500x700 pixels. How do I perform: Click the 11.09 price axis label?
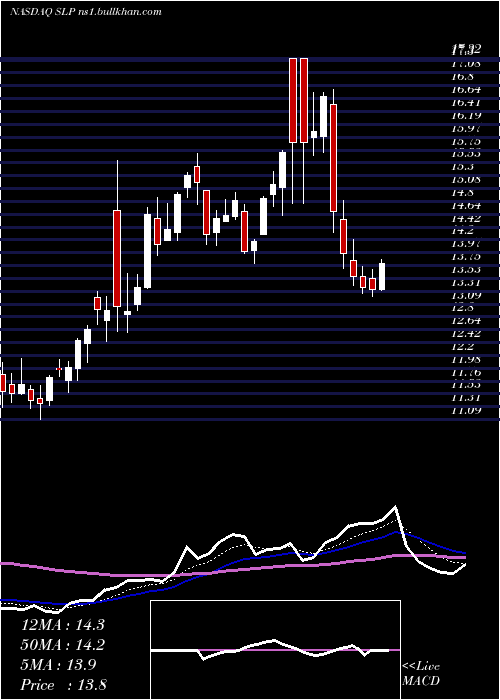(466, 412)
